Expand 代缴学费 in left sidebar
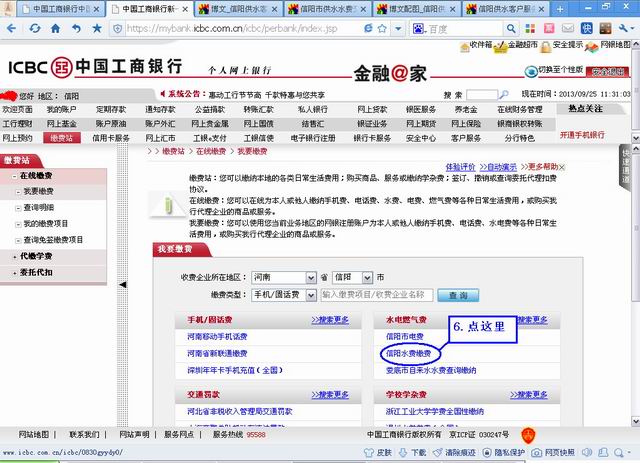The height and width of the screenshot is (463, 640). 36,256
